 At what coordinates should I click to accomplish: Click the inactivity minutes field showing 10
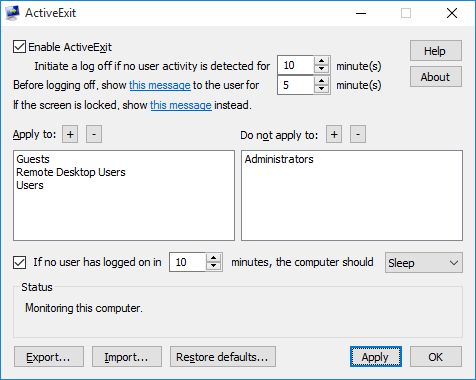tap(296, 65)
